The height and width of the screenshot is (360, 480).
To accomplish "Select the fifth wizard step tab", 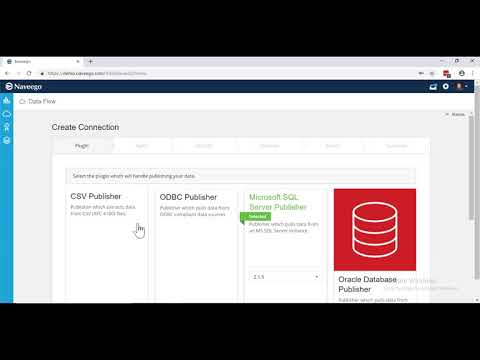I will coord(332,146).
